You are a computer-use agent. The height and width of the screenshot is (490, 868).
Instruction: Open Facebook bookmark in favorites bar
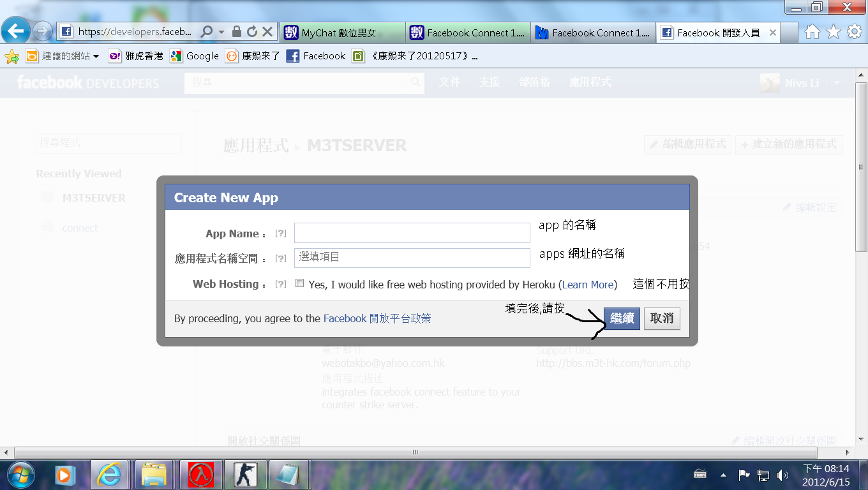[x=316, y=56]
